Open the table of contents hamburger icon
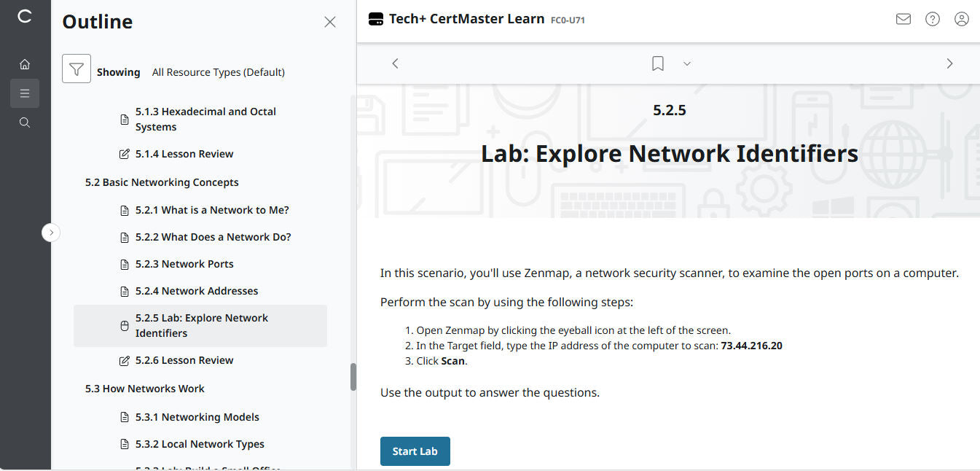 click(24, 93)
